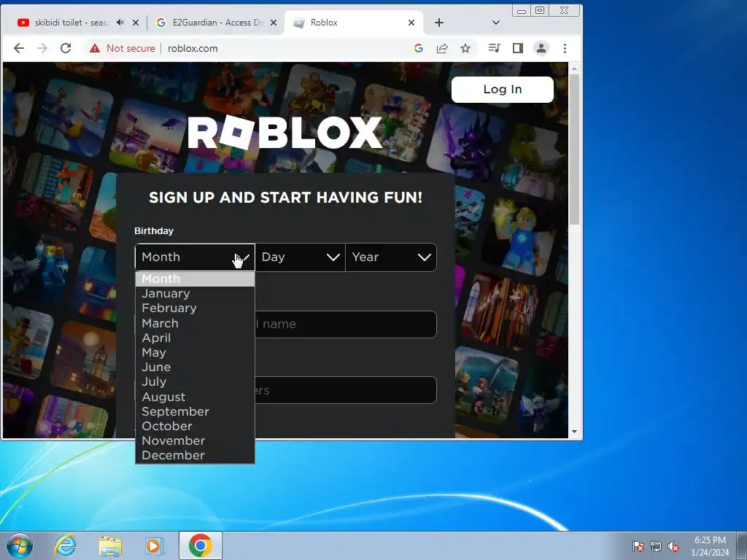This screenshot has width=747, height=560.
Task: Launch Internet Explorer from the taskbar
Action: 65,545
